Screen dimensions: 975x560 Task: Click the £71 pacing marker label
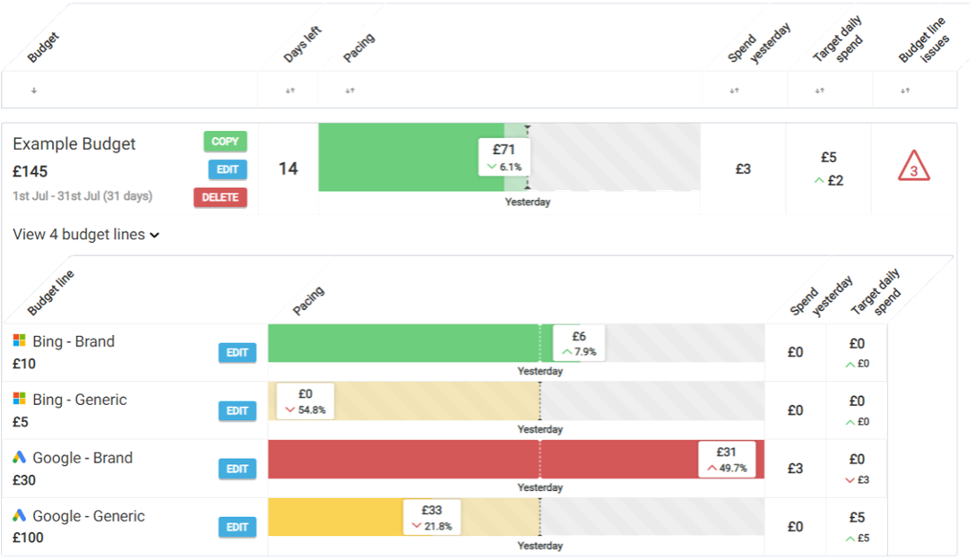coord(504,157)
